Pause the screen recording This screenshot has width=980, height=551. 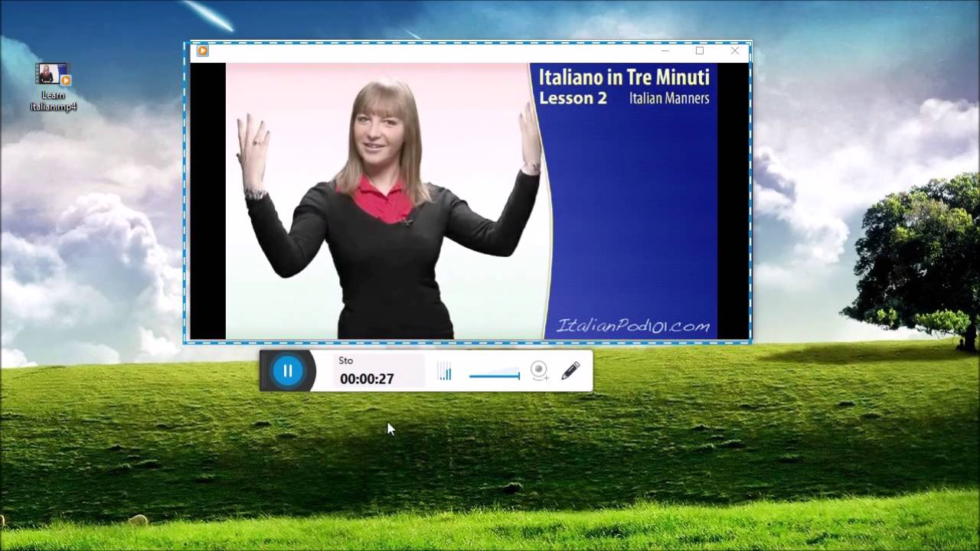click(288, 371)
